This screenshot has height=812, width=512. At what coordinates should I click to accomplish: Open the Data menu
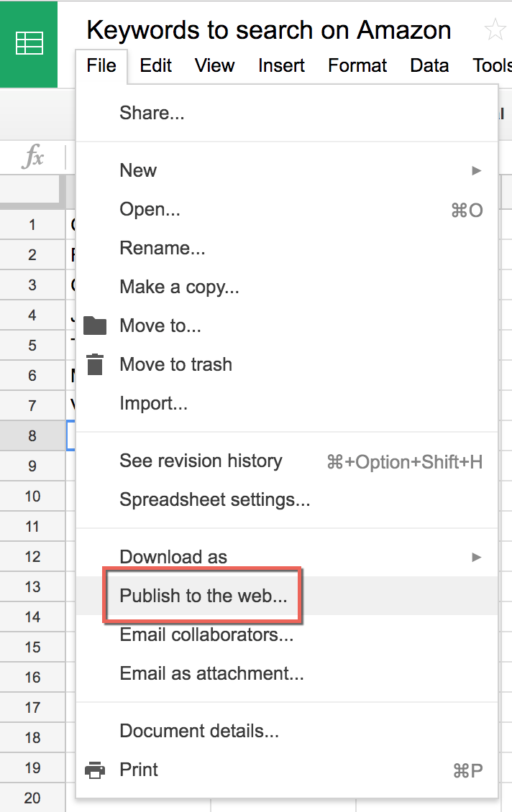click(x=429, y=66)
